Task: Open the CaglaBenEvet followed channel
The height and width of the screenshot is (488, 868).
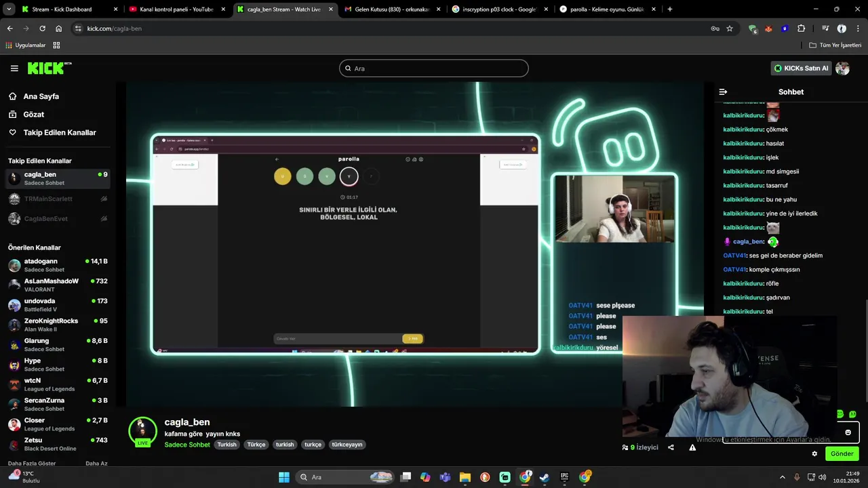Action: point(58,219)
